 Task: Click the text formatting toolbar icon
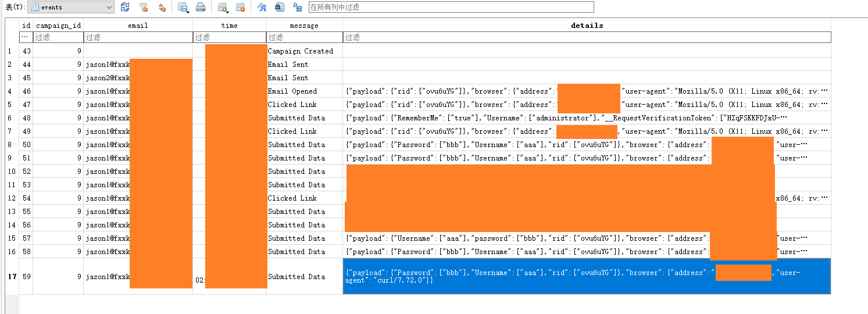[262, 7]
